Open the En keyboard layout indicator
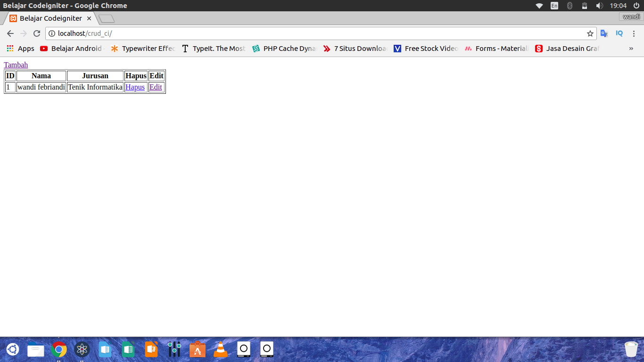 554,6
